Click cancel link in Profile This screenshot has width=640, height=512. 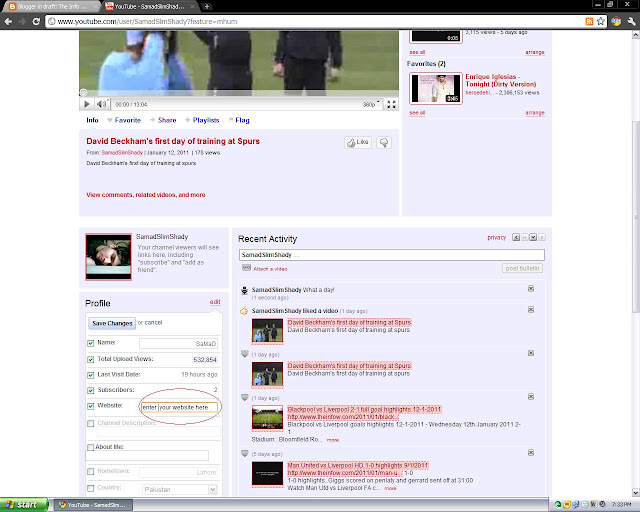click(153, 322)
